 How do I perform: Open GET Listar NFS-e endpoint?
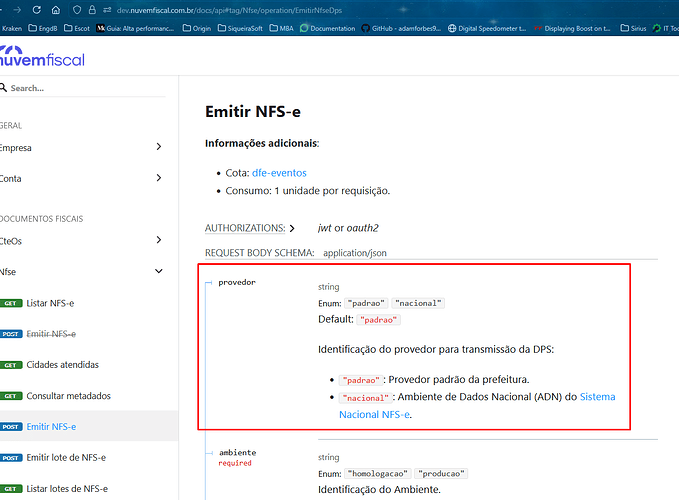(50, 303)
